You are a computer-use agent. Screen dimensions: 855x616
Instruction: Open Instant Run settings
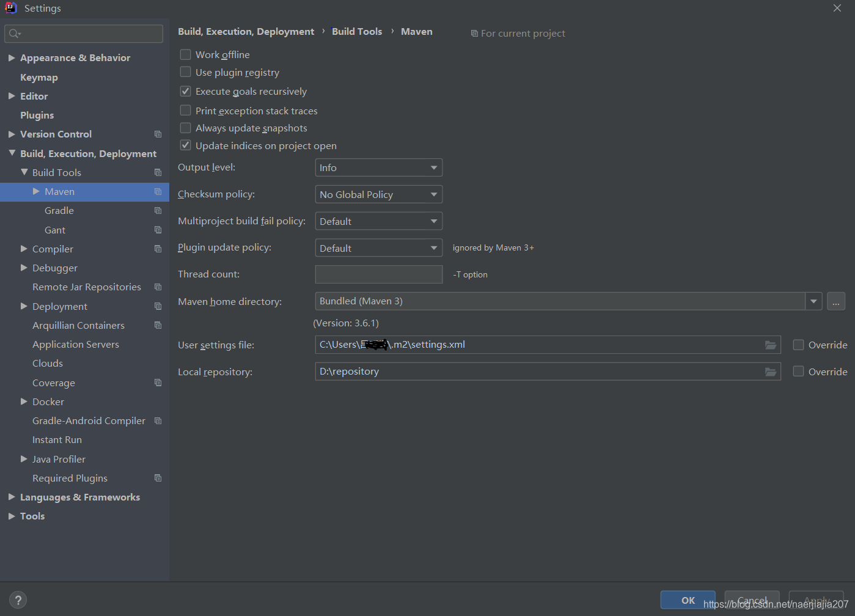(x=57, y=439)
